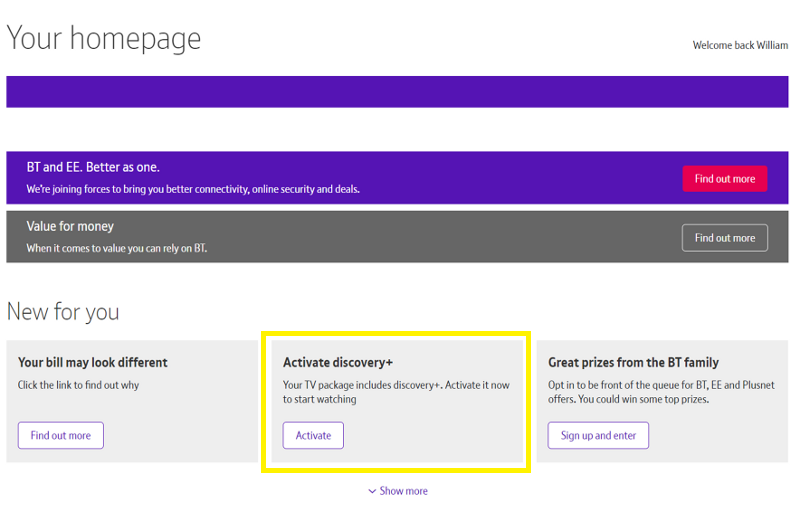Screen dimensions: 800x513
Task: Open Find out more in Value for money banner
Action: 724,238
